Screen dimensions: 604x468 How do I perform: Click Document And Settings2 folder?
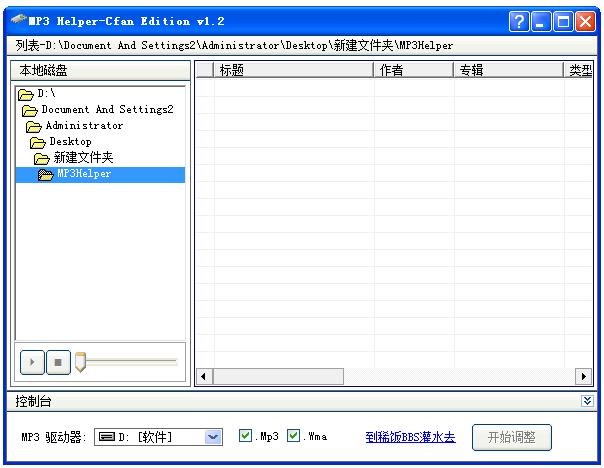(x=106, y=110)
